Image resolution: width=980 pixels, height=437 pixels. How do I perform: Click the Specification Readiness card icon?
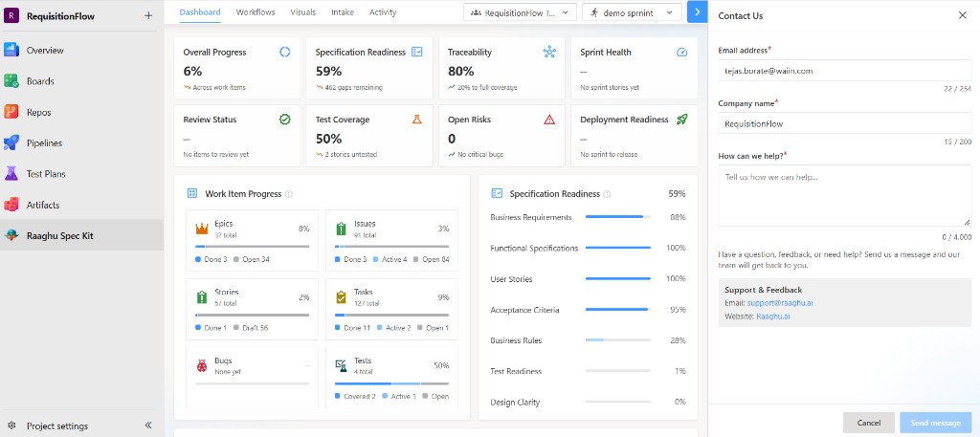417,52
